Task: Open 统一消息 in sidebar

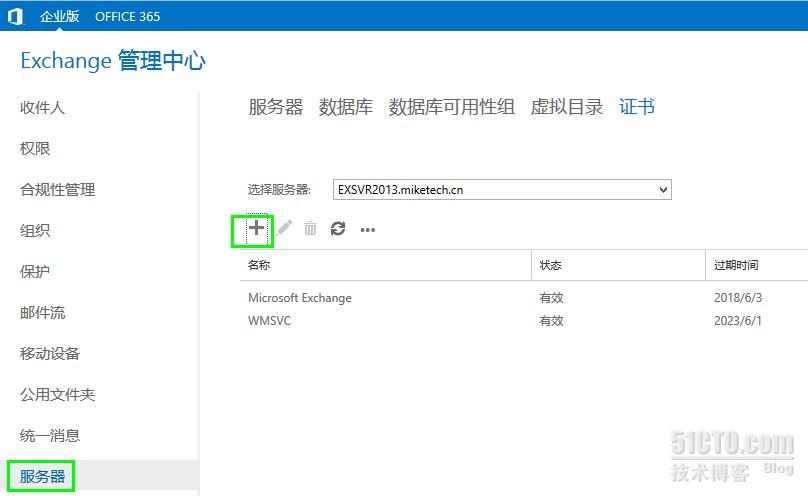Action: tap(50, 436)
